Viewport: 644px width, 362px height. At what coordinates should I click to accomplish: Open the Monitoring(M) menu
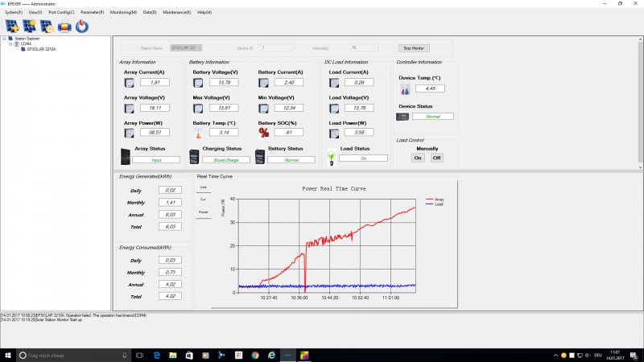(123, 12)
